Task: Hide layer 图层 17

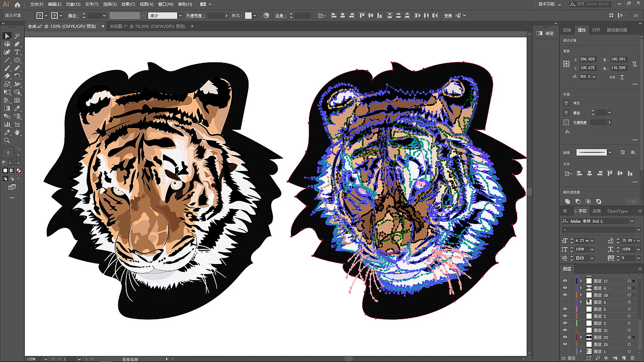Action: [565, 281]
